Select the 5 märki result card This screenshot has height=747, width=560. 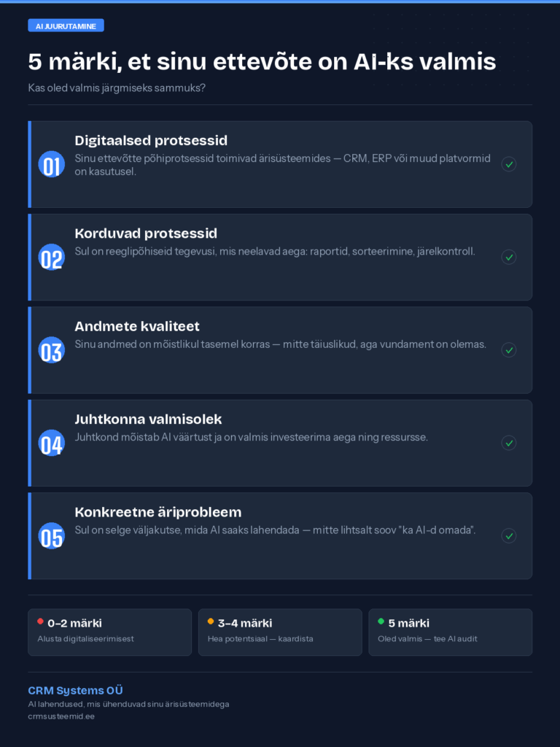click(x=450, y=632)
